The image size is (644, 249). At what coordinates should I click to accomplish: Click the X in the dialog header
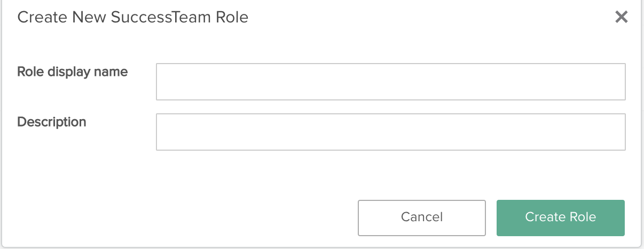pos(621,17)
